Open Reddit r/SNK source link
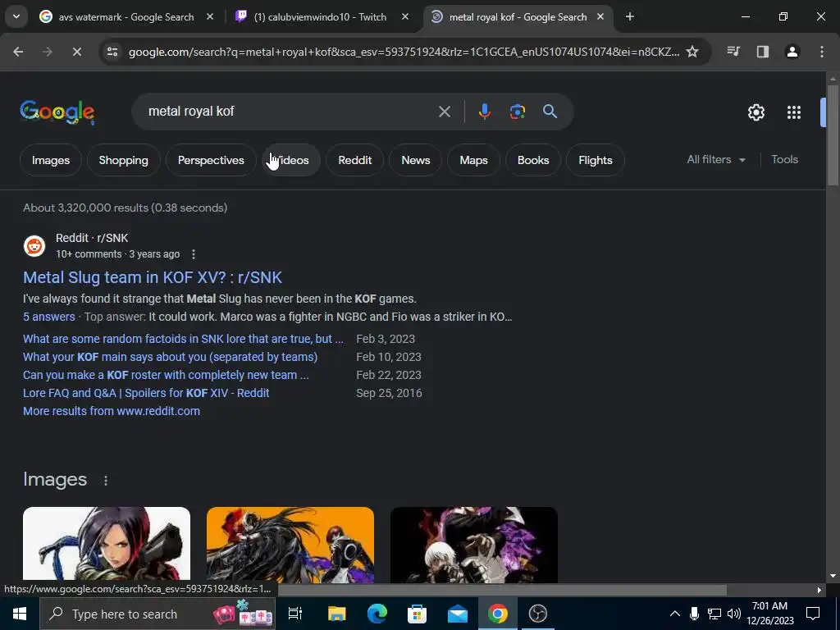This screenshot has width=840, height=630. point(92,238)
